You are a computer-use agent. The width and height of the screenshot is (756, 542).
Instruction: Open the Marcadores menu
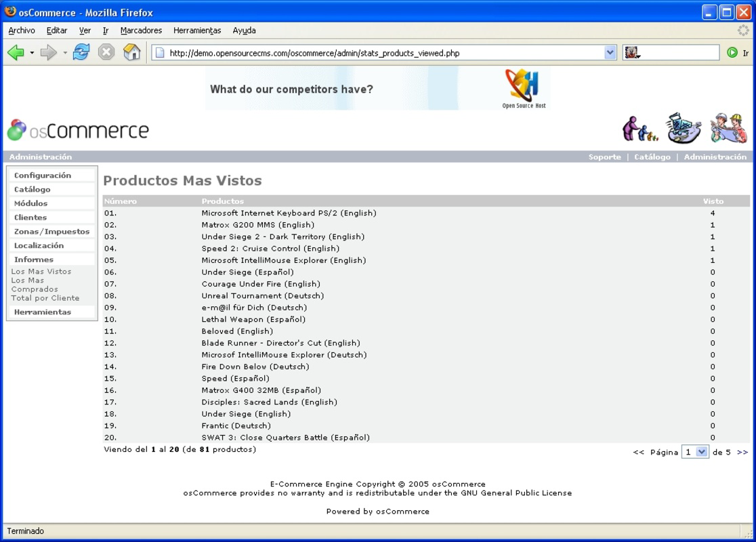141,30
